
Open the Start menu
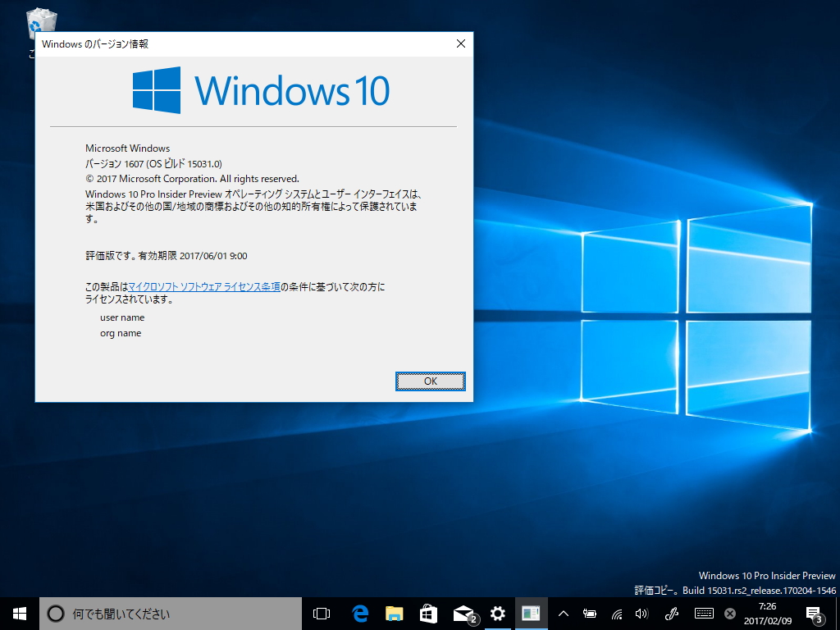click(x=17, y=613)
